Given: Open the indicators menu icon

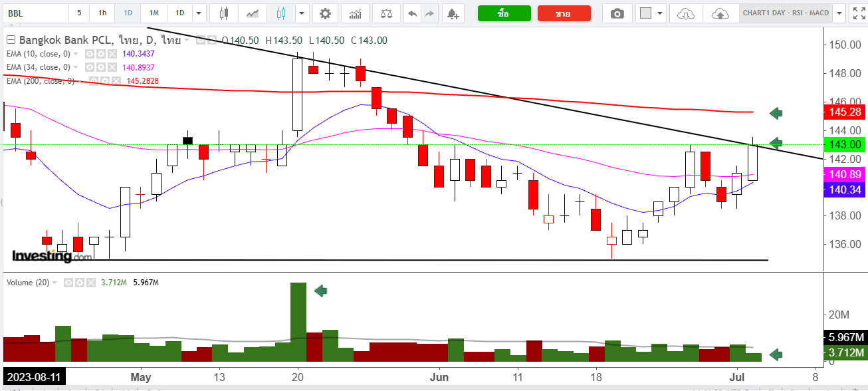Looking at the screenshot, I should (x=356, y=13).
